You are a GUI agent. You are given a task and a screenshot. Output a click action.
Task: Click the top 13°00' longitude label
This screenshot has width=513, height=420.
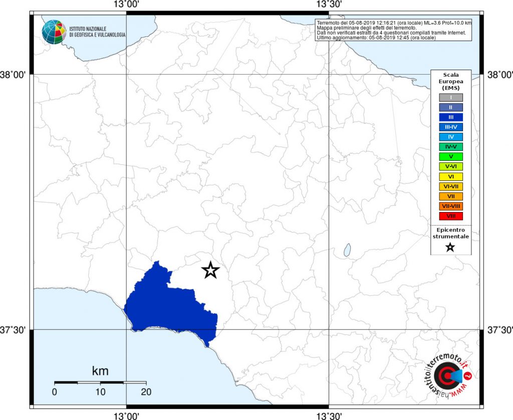(126, 4)
